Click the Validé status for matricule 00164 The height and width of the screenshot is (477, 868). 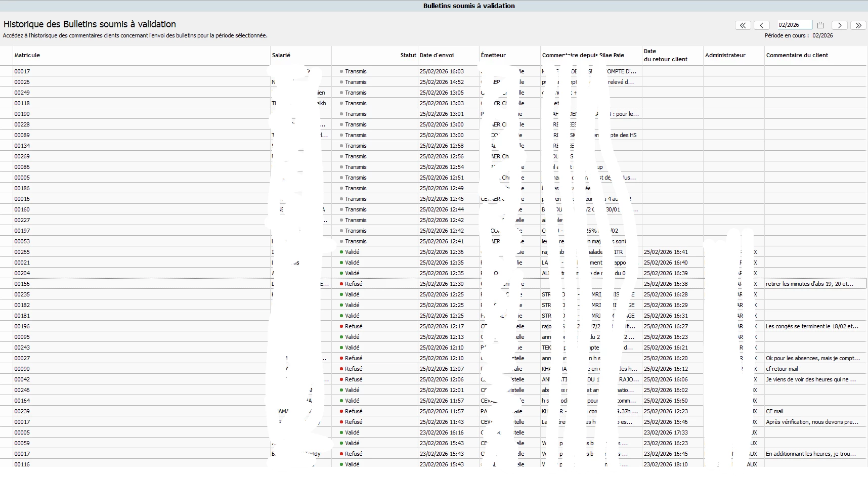pos(352,401)
